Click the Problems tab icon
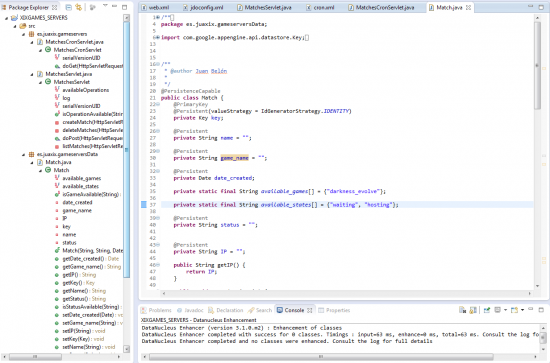The width and height of the screenshot is (550, 363). 143,310
